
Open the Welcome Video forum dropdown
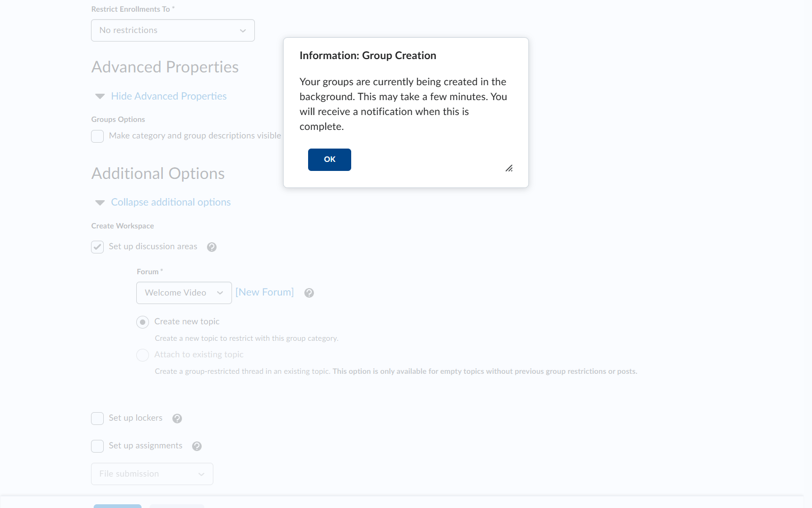[x=184, y=293]
